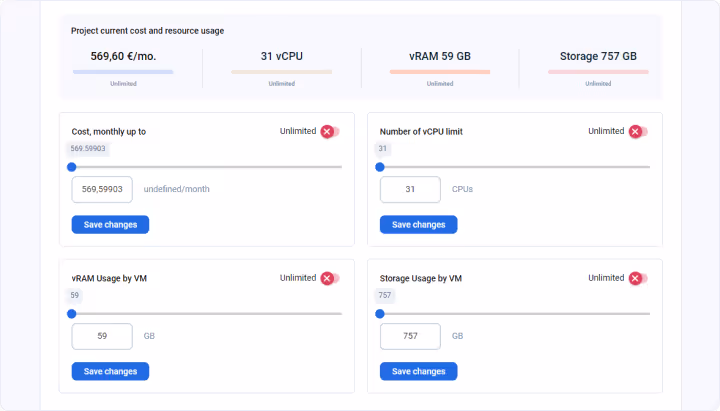The width and height of the screenshot is (720, 411).
Task: Save changes for Storage Usage by VM
Action: [x=418, y=371]
